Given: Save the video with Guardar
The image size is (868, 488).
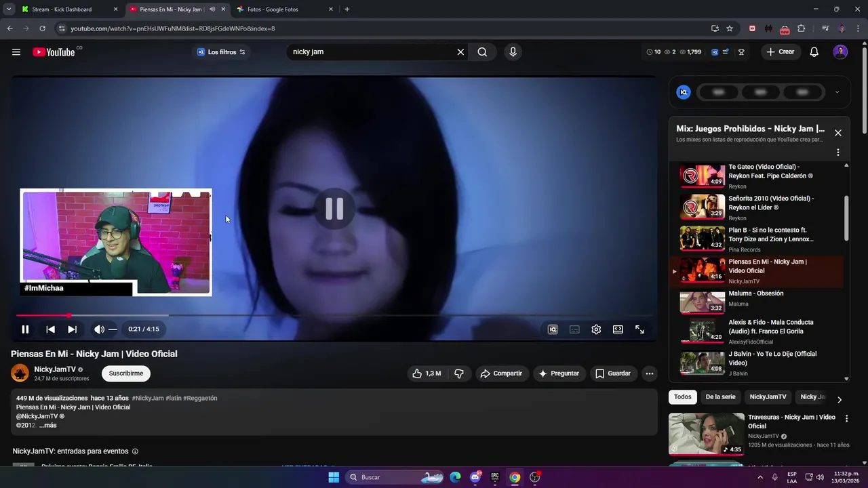Looking at the screenshot, I should (613, 373).
